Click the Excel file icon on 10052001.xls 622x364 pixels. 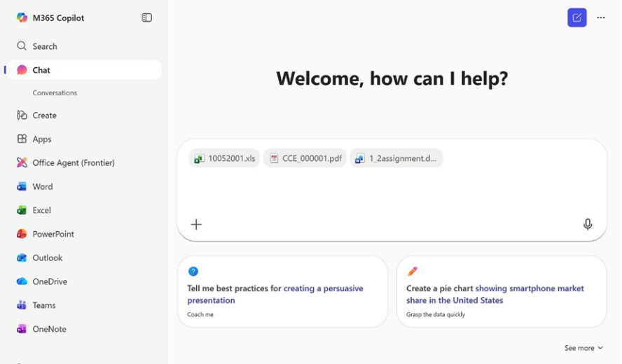(199, 159)
